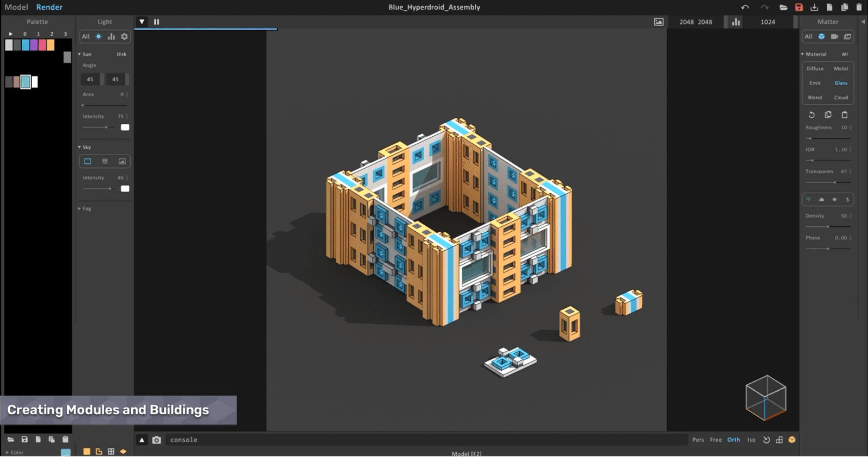868x457 pixels.
Task: Switch to the Pers camera mode
Action: [x=698, y=440]
